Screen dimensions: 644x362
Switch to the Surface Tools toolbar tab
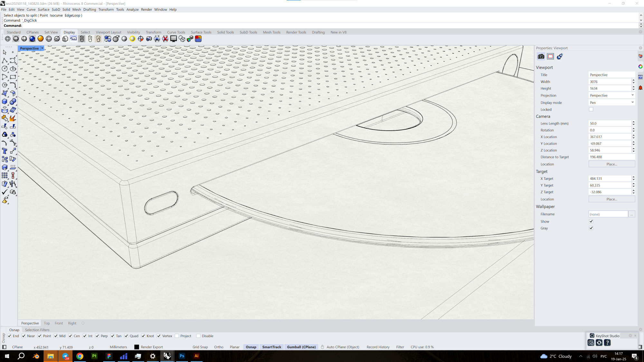click(x=201, y=32)
